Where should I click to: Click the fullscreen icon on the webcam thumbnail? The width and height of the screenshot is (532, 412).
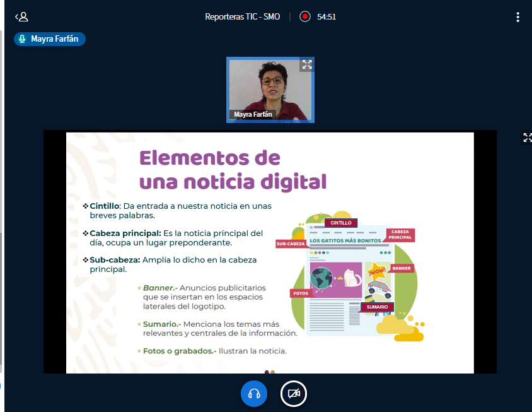tap(307, 64)
